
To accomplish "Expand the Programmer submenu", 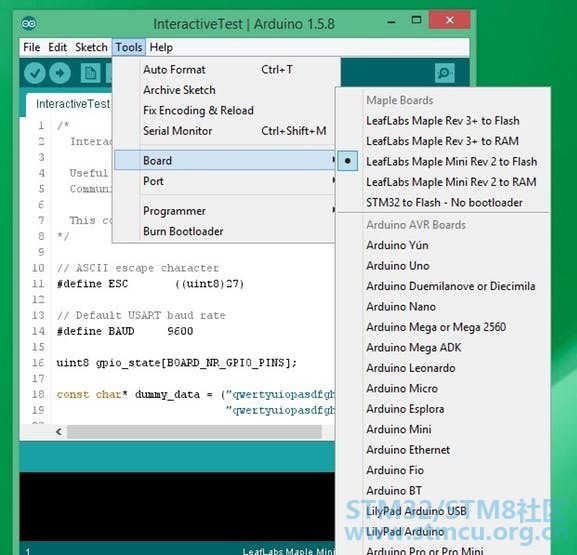I will [x=224, y=211].
